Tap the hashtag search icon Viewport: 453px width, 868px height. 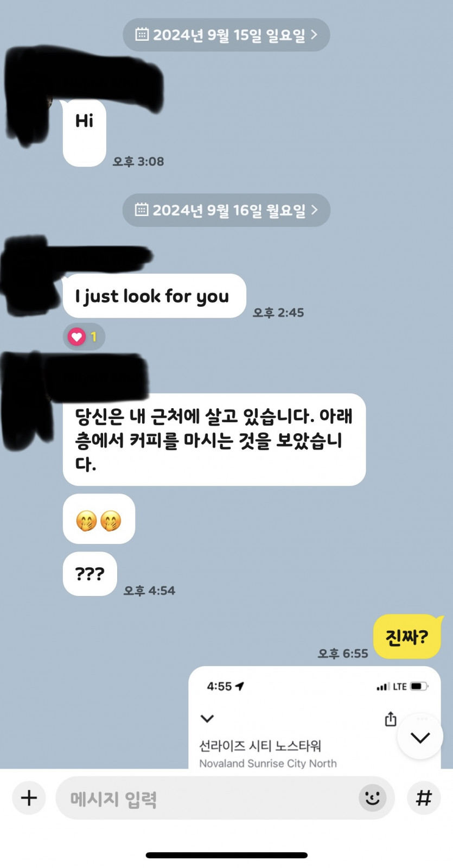[x=424, y=797]
